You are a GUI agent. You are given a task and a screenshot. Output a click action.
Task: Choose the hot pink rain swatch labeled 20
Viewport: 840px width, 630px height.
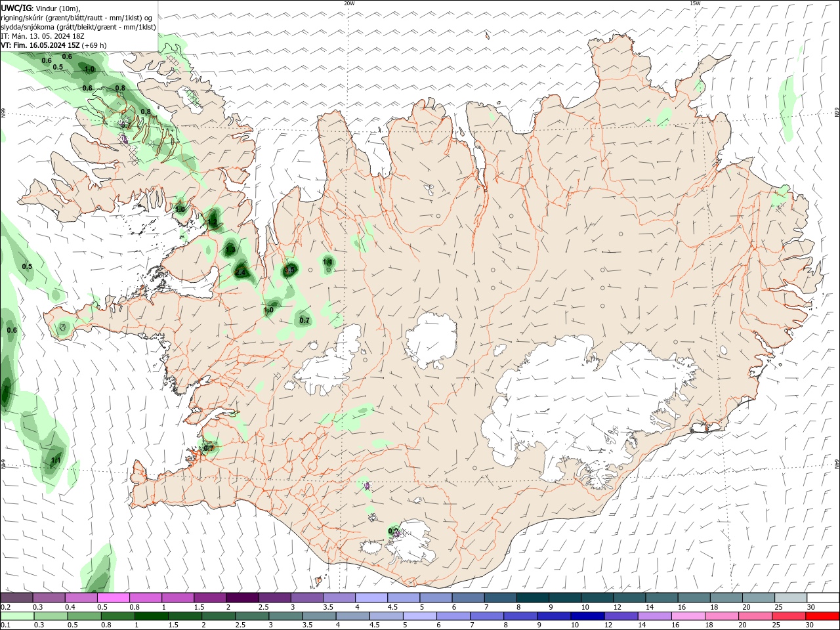tap(755, 616)
